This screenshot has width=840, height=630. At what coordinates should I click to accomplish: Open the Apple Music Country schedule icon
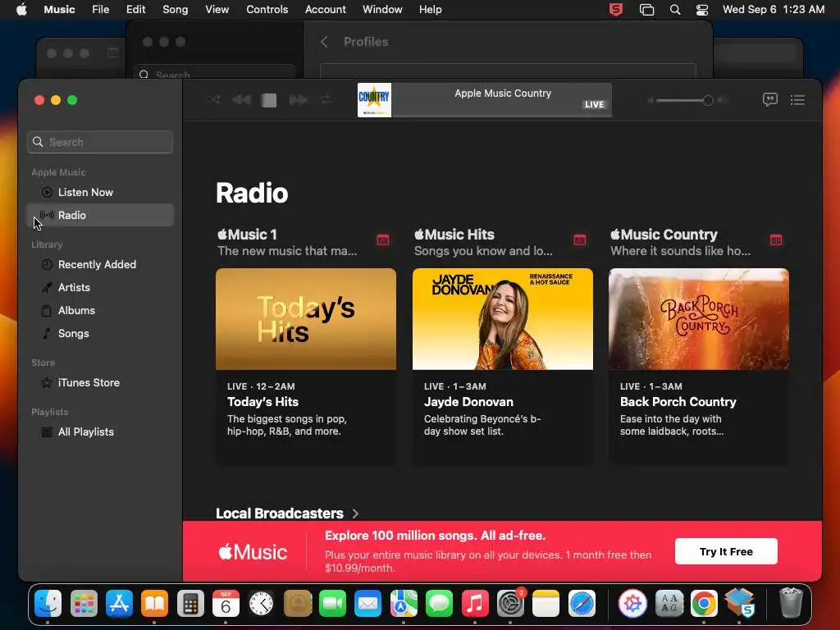click(776, 240)
